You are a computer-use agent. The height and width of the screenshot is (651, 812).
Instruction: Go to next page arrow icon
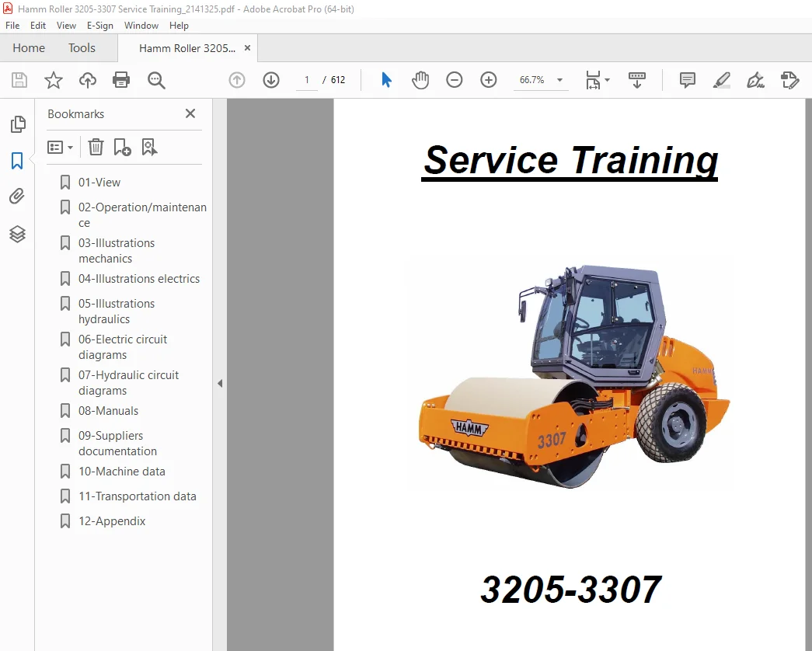point(271,80)
